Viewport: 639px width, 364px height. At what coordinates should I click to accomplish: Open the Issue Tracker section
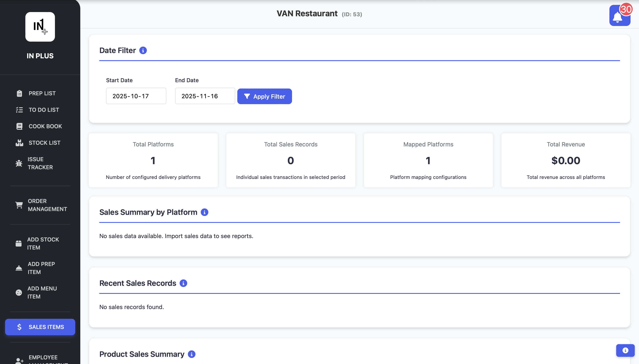click(x=41, y=163)
